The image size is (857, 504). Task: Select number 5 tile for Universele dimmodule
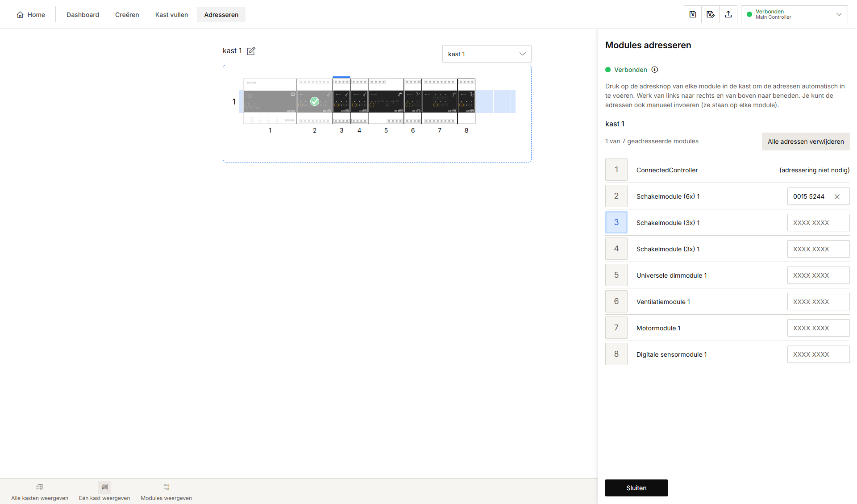[616, 275]
